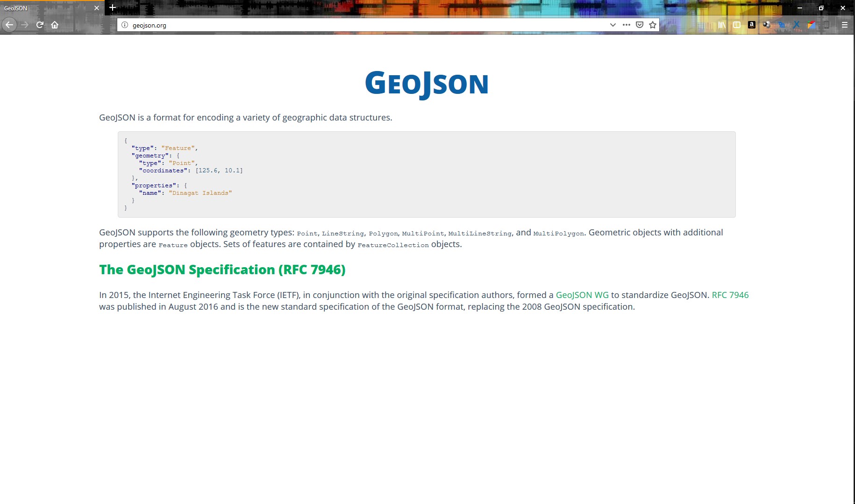Image resolution: width=855 pixels, height=504 pixels.
Task: Open the sidebars toolbar icon
Action: [x=737, y=25]
